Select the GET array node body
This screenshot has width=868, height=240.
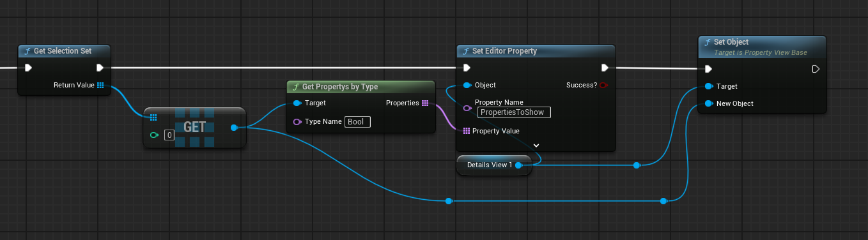click(x=194, y=128)
